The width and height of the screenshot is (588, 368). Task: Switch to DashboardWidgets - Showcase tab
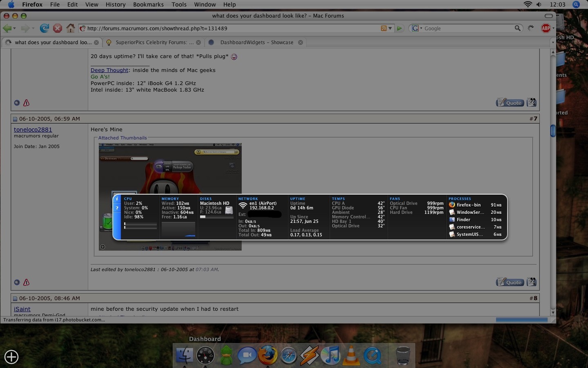255,43
